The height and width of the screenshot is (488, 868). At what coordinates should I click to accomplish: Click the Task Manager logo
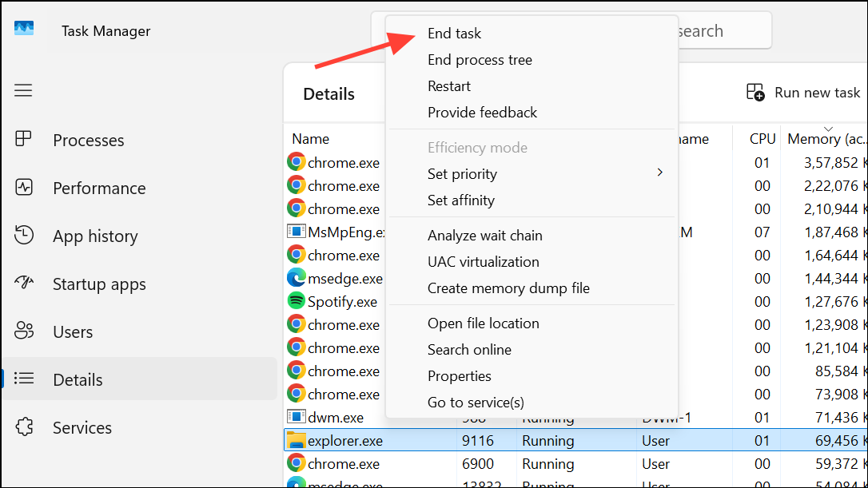point(24,30)
